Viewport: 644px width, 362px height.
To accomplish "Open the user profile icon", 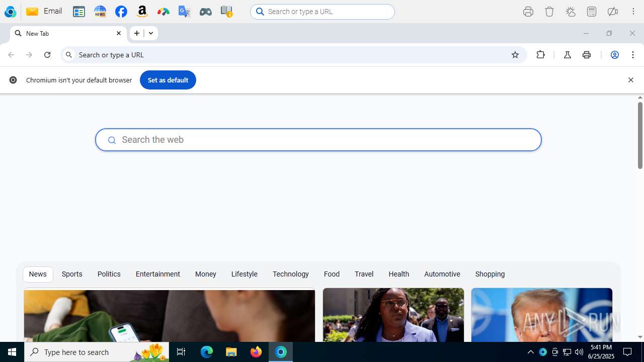I will tap(615, 55).
